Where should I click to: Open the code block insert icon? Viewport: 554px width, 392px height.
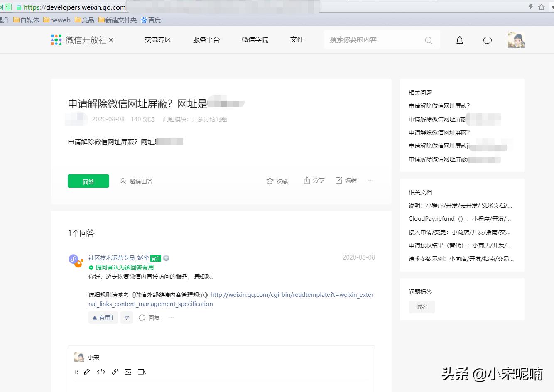(x=101, y=372)
